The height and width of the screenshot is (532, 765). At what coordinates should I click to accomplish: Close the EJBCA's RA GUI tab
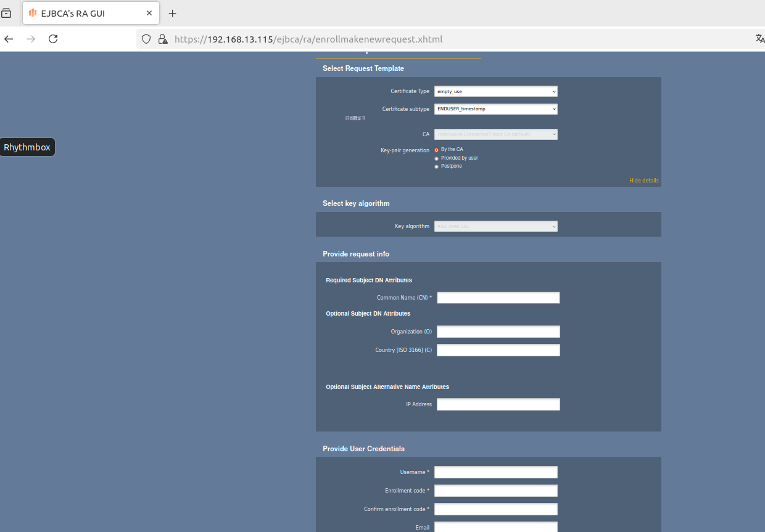pos(149,13)
